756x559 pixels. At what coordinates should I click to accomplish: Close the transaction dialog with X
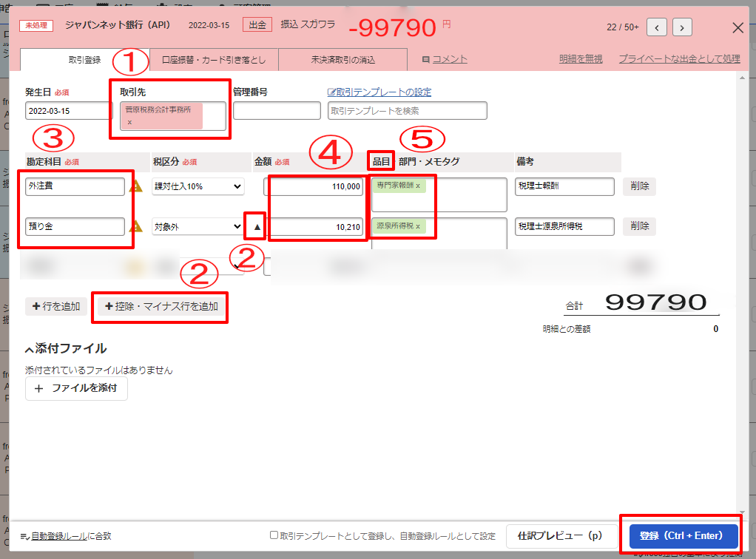(x=738, y=28)
